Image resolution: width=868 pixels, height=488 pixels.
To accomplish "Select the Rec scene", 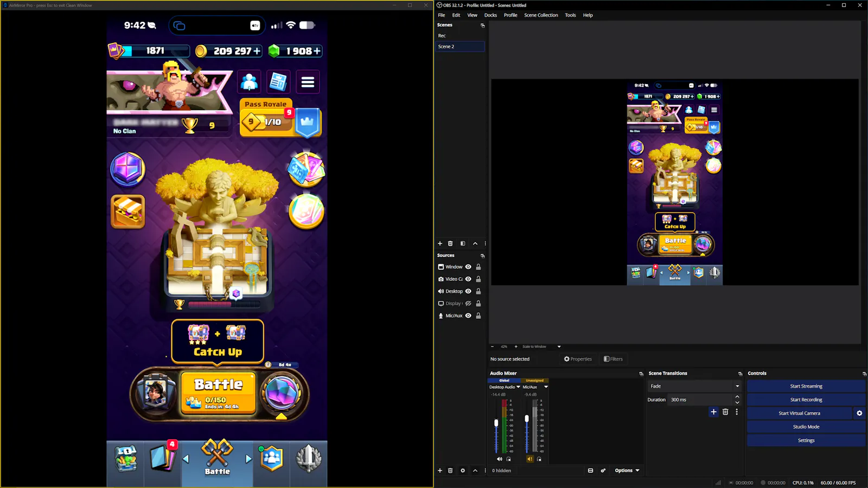I will click(460, 36).
